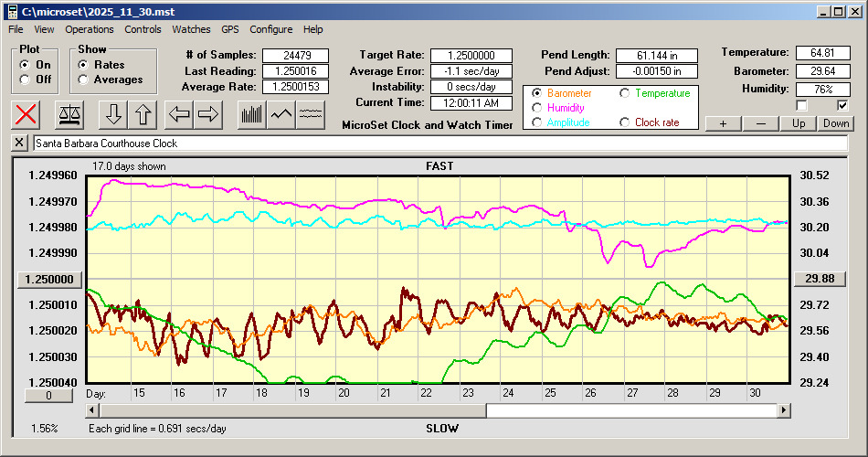Open the Configure menu
The height and width of the screenshot is (457, 868).
coord(271,29)
